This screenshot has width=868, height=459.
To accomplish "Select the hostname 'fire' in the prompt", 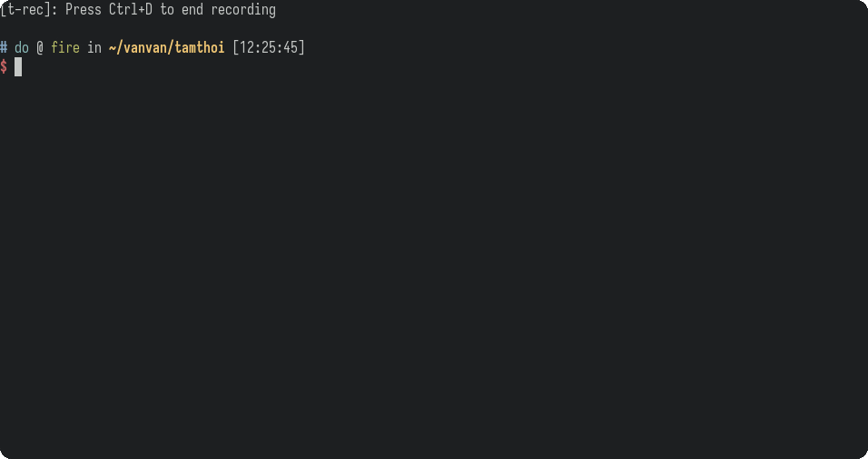I will click(65, 47).
